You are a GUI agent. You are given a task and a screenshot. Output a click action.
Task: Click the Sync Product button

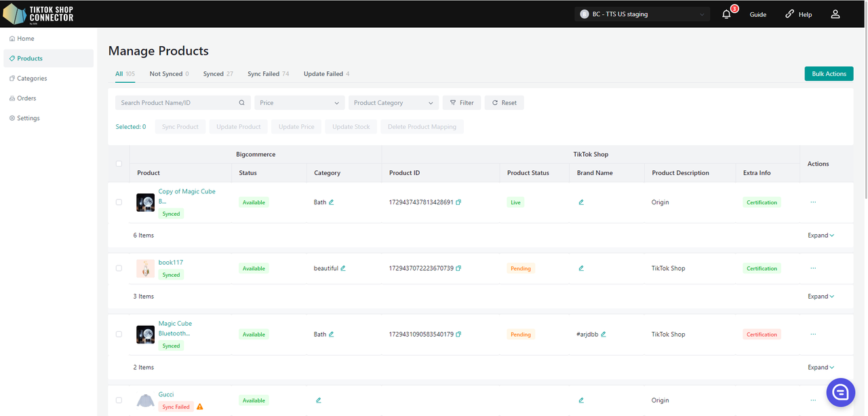click(x=180, y=127)
